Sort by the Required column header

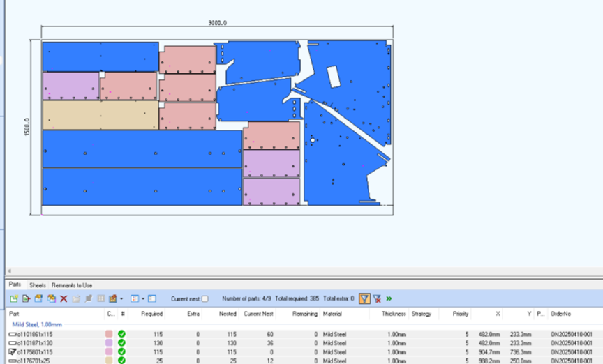tap(151, 314)
